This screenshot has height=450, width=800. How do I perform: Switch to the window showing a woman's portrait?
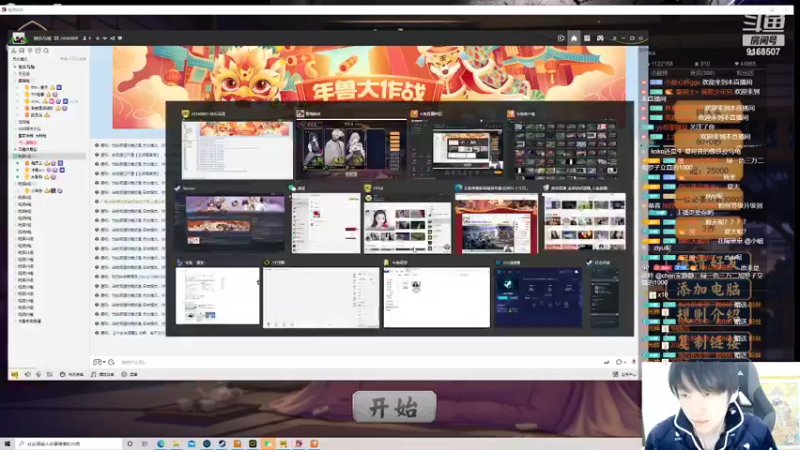(407, 223)
